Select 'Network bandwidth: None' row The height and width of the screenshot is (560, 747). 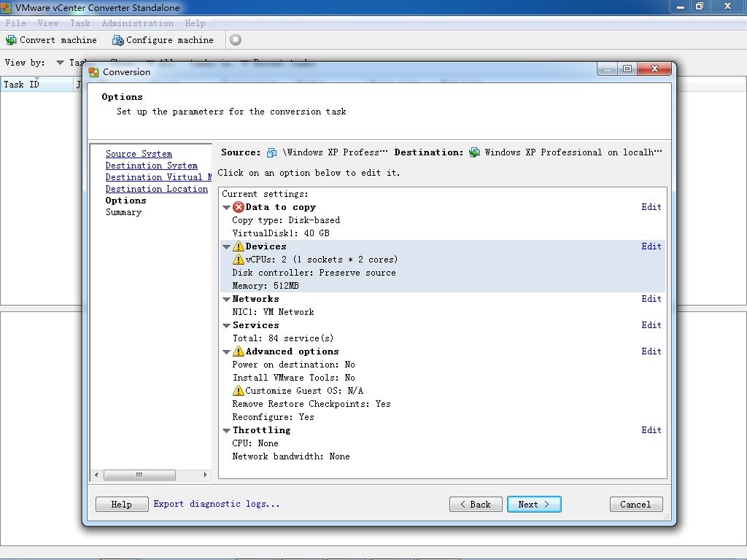pos(291,456)
